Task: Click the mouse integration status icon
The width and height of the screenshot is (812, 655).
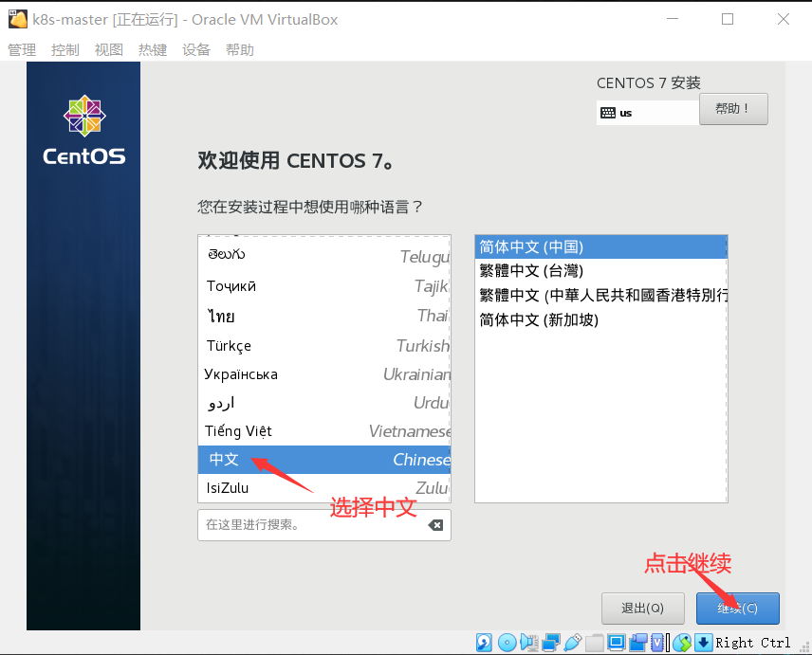Action: tap(681, 642)
